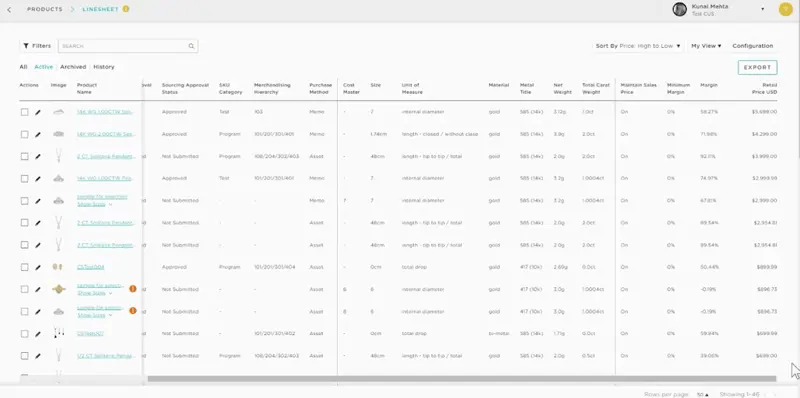This screenshot has width=800, height=398.
Task: Expand Show Sizes in the Cost Master 8 row
Action: [94, 315]
